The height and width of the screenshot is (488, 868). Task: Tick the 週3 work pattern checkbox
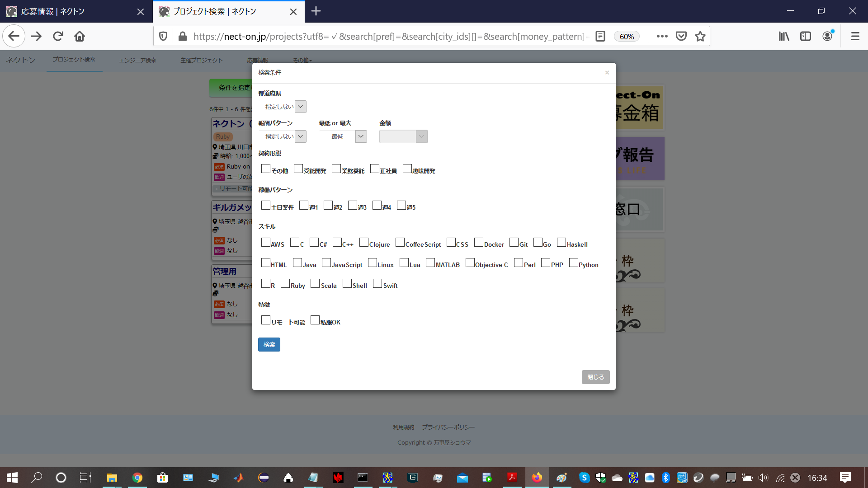point(353,205)
